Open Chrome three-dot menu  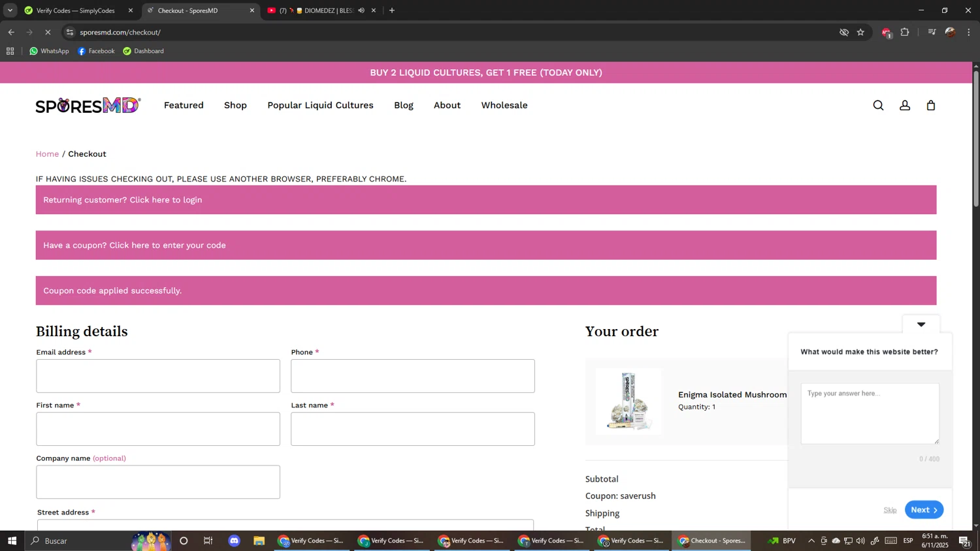[969, 32]
